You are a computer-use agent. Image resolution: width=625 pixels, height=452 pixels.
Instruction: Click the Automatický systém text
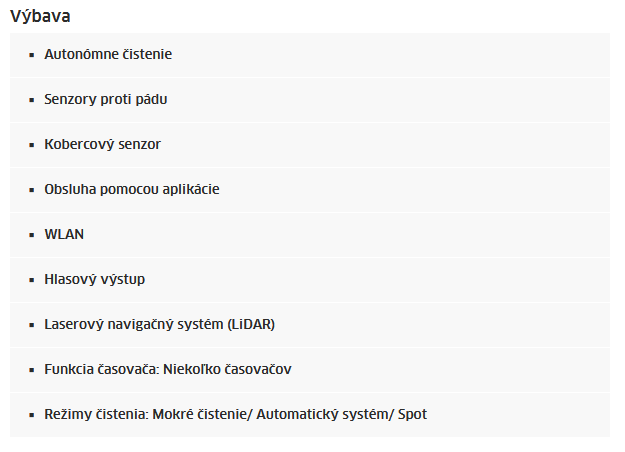coord(324,415)
